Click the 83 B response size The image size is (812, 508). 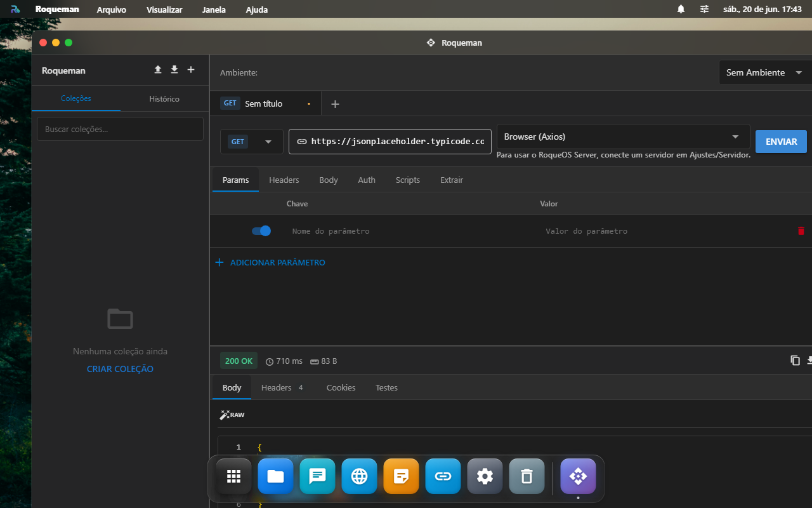(324, 361)
